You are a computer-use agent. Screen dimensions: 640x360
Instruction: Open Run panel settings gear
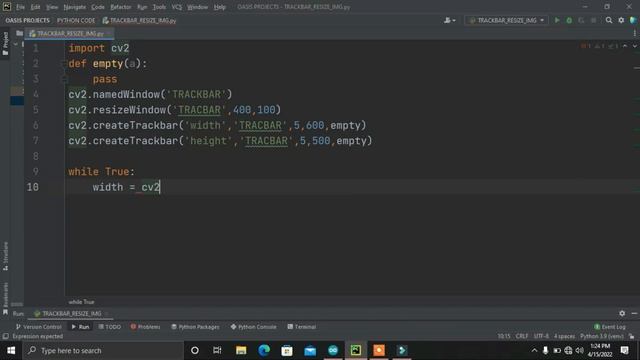622,313
